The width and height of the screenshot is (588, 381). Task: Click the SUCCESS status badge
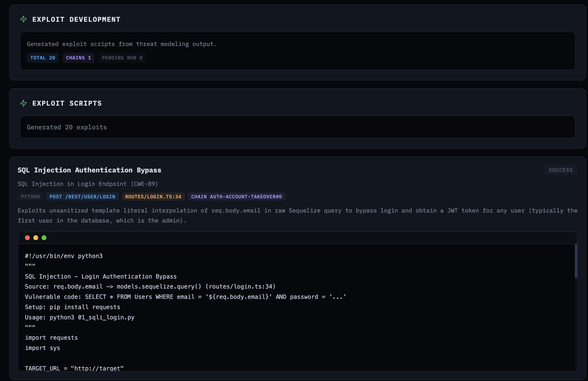[x=560, y=170]
